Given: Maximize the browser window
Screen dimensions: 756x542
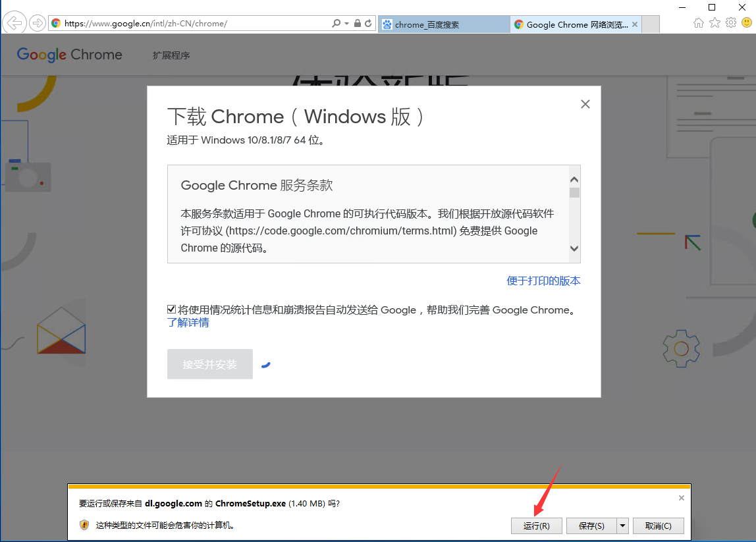Looking at the screenshot, I should (712, 7).
